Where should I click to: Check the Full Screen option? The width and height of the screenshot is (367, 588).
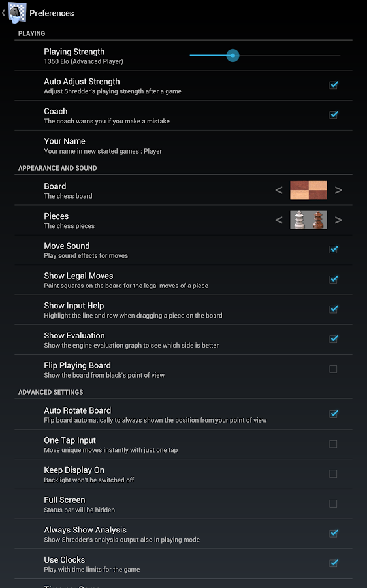(x=333, y=504)
